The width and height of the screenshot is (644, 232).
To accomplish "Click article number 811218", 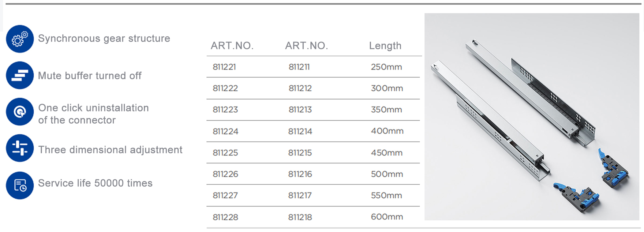I will 300,217.
